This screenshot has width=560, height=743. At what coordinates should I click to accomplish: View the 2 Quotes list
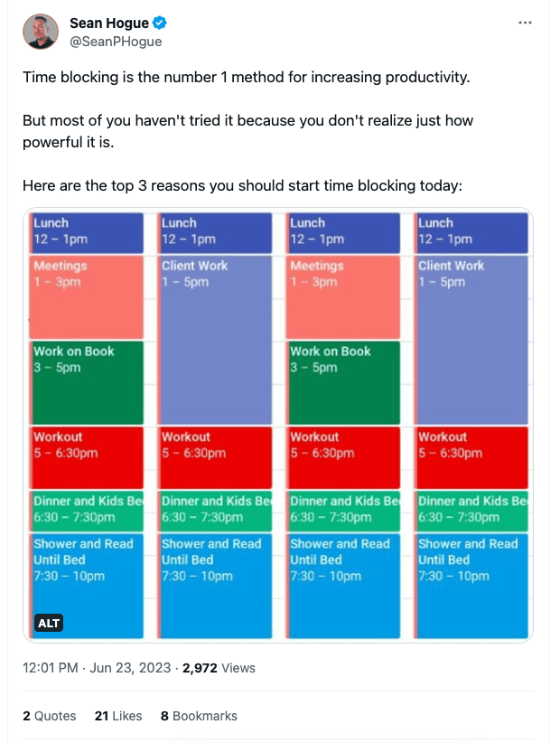point(50,716)
